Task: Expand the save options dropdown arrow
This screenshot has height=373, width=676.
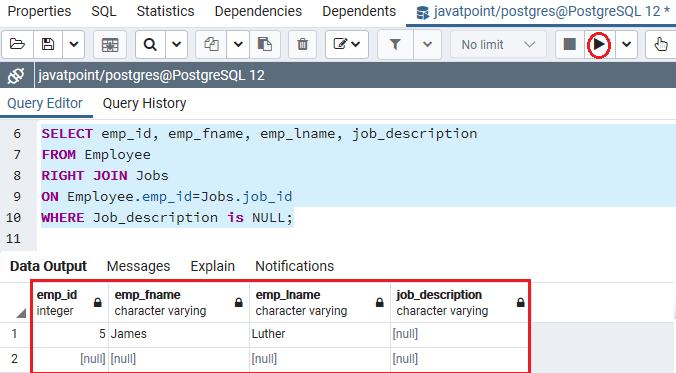Action: tap(74, 44)
